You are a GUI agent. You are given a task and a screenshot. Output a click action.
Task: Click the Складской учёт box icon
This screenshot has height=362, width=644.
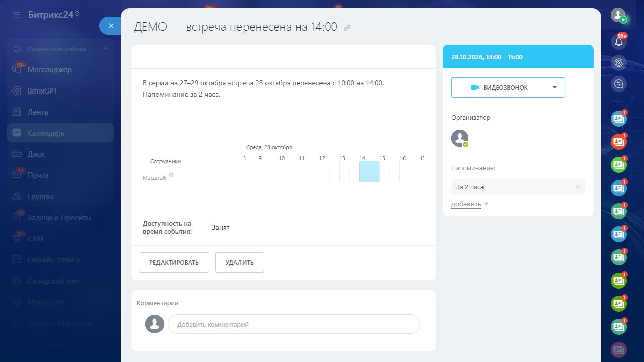pos(17,281)
